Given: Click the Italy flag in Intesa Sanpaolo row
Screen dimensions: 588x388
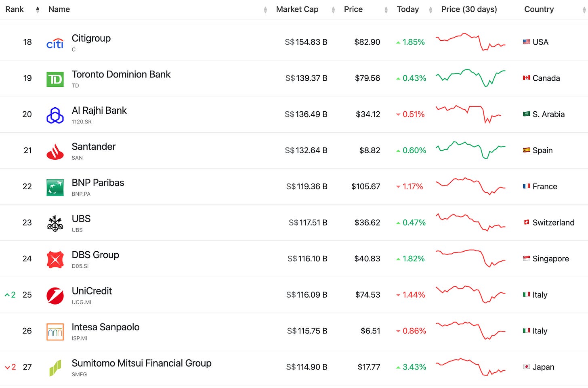Looking at the screenshot, I should point(527,330).
